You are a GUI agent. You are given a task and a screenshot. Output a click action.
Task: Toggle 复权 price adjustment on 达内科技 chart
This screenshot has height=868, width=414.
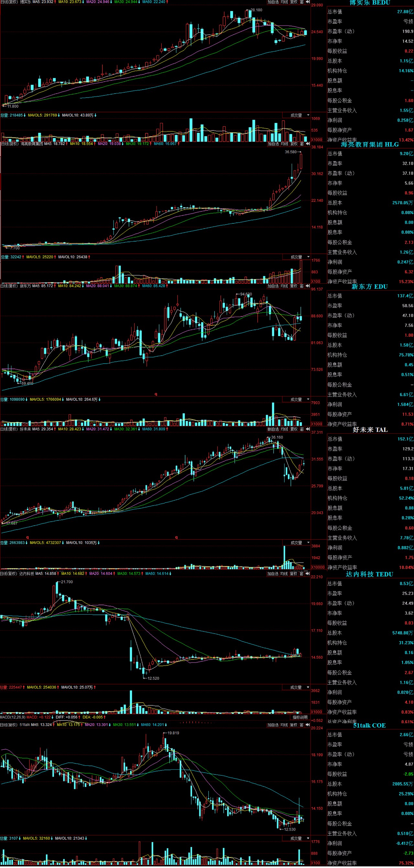point(294,574)
